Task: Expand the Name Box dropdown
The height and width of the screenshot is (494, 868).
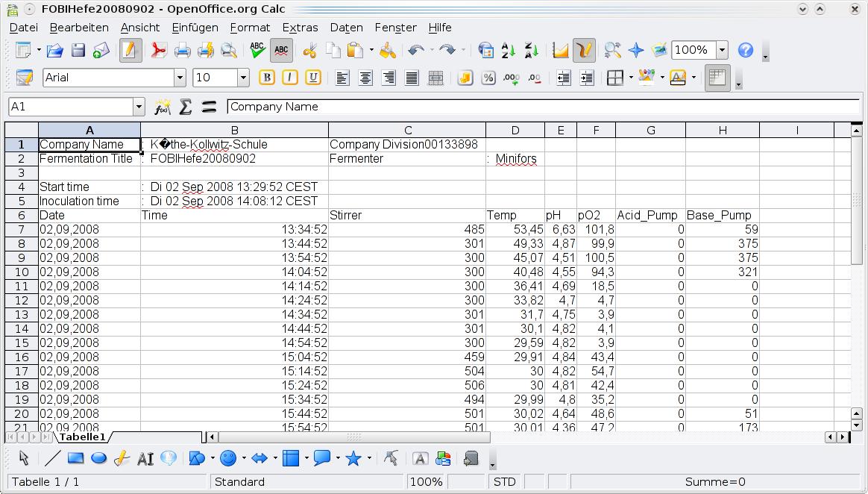Action: (x=139, y=106)
